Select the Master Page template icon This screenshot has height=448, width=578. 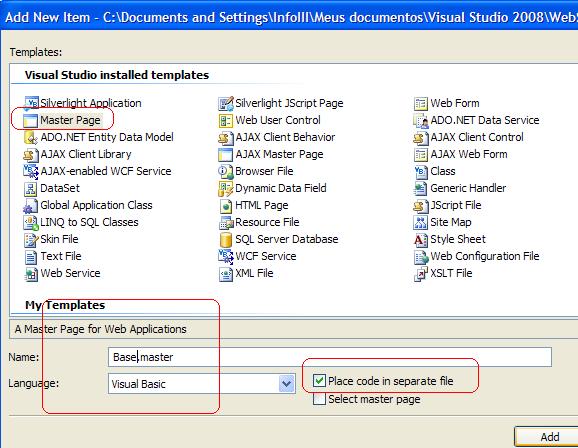(x=30, y=121)
